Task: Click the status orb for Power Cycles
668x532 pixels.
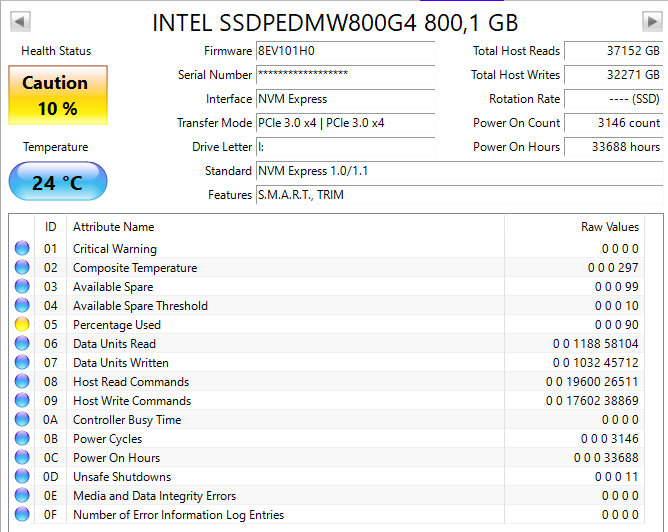Action: click(22, 438)
